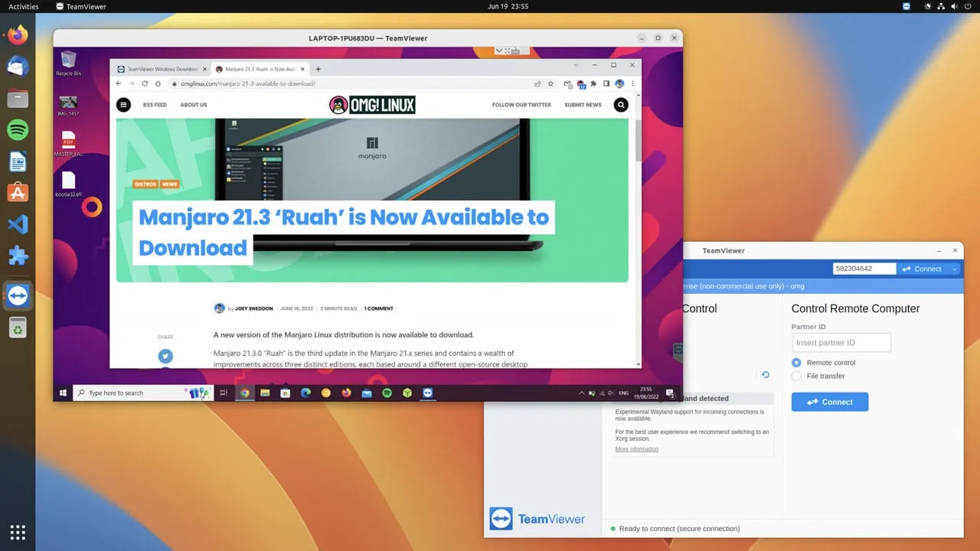Viewport: 980px width, 551px height.
Task: Open Spotify from the remote taskbar
Action: click(x=387, y=393)
